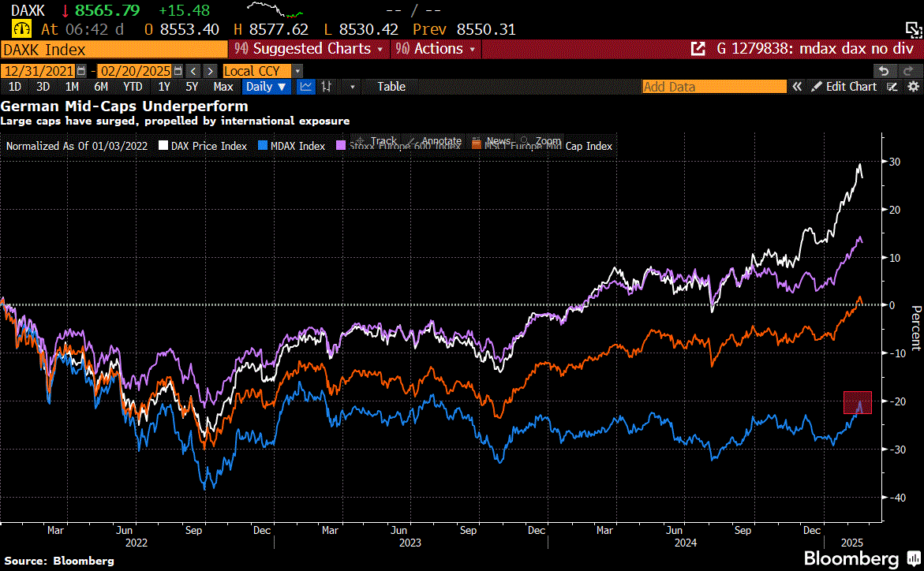Click the MDAX Index blue legend swatch

coord(263,146)
